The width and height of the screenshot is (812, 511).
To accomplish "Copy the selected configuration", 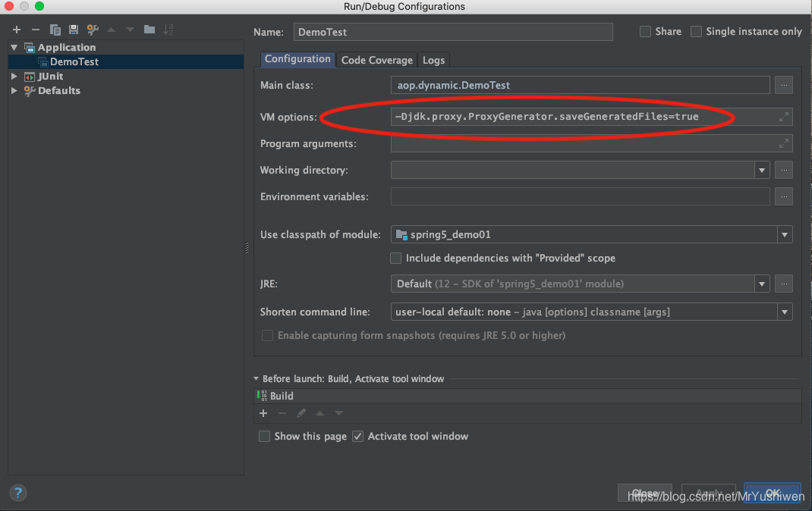I will (x=55, y=30).
